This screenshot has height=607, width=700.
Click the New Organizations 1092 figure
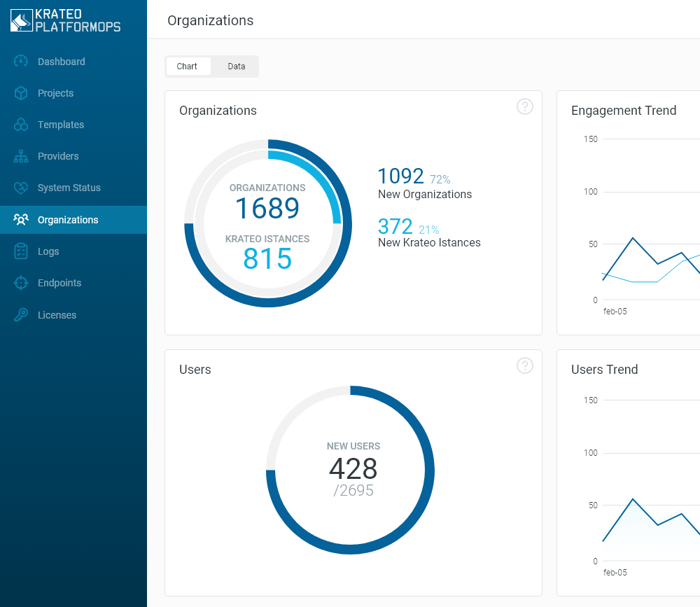[401, 176]
